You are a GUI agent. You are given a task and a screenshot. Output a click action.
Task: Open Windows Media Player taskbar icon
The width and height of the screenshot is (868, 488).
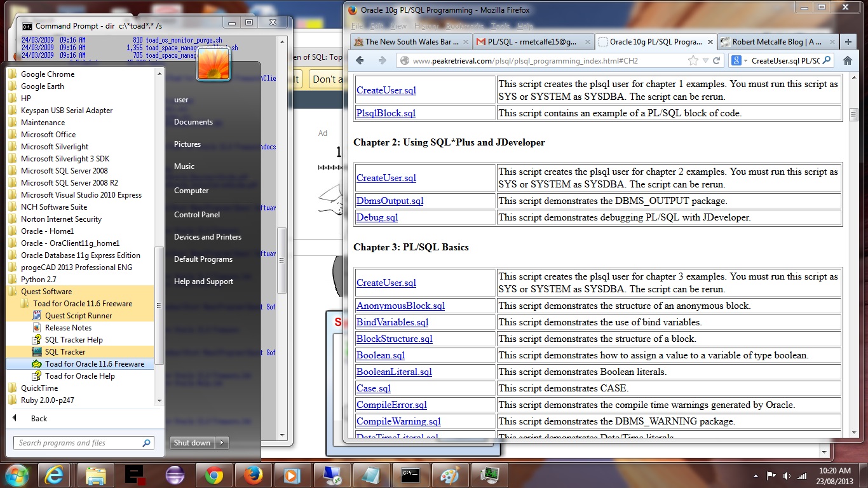point(292,475)
